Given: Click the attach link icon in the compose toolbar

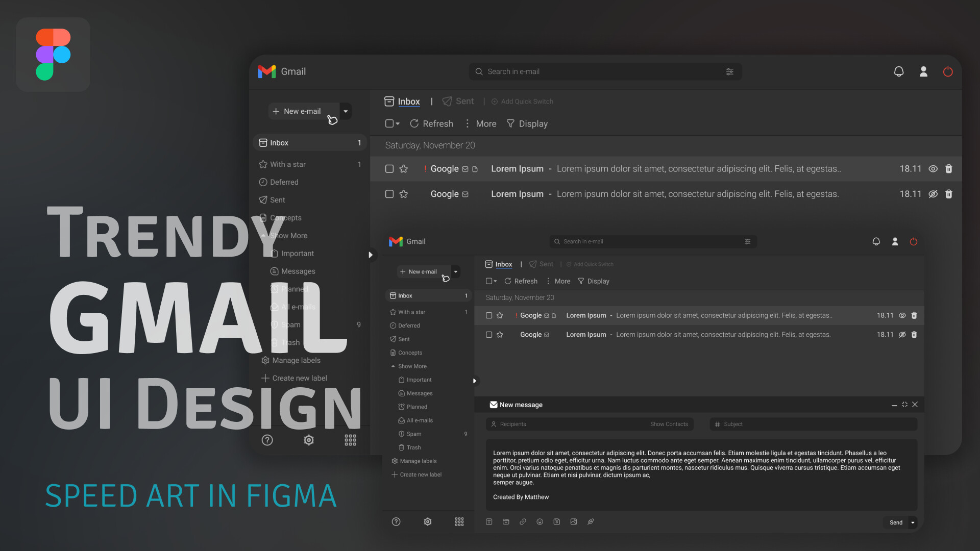Looking at the screenshot, I should point(523,521).
